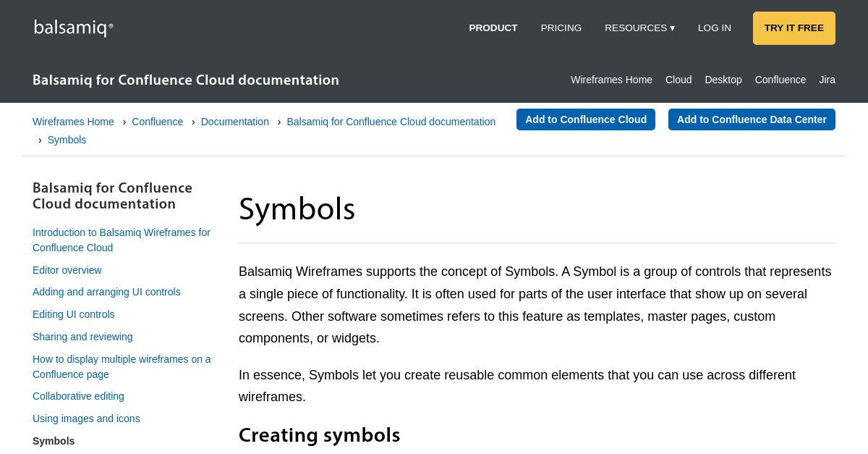Open Jira in the header navigation
The width and height of the screenshot is (868, 454).
(827, 80)
